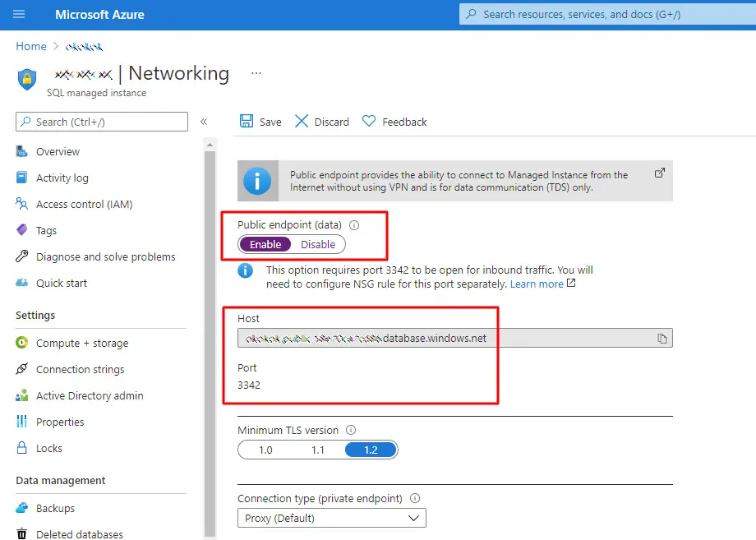Collapse the sidebar with double chevron

204,122
